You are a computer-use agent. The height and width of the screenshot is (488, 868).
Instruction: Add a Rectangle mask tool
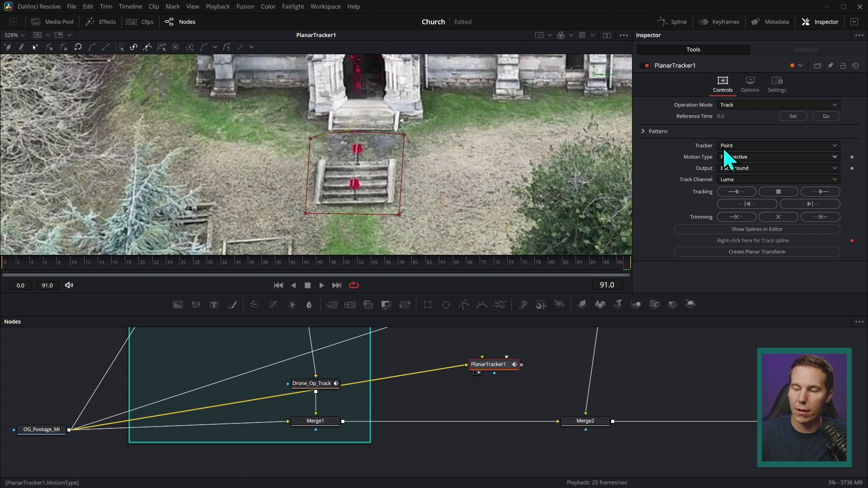tap(428, 305)
